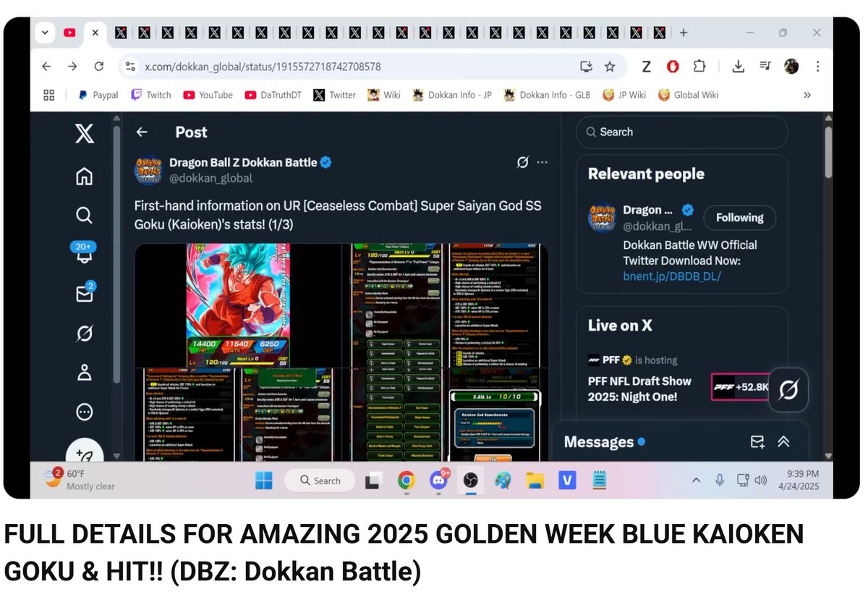Screen dimensions: 868x592
Task: Click install app icon in address bar
Action: pos(586,67)
